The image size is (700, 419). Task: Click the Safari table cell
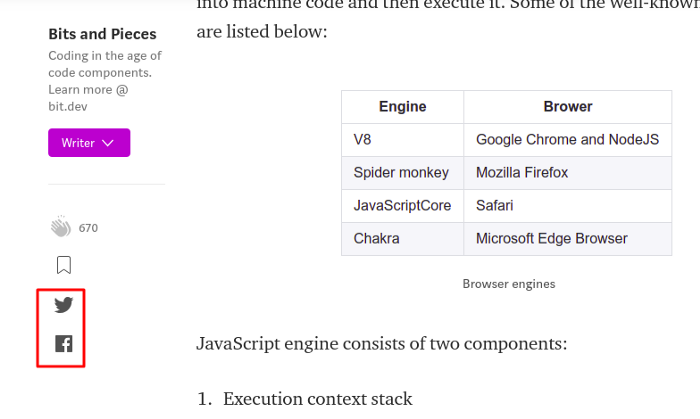(x=567, y=206)
